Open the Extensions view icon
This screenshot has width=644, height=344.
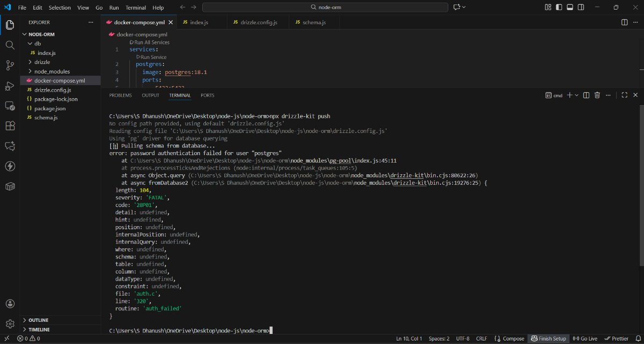[x=10, y=126]
